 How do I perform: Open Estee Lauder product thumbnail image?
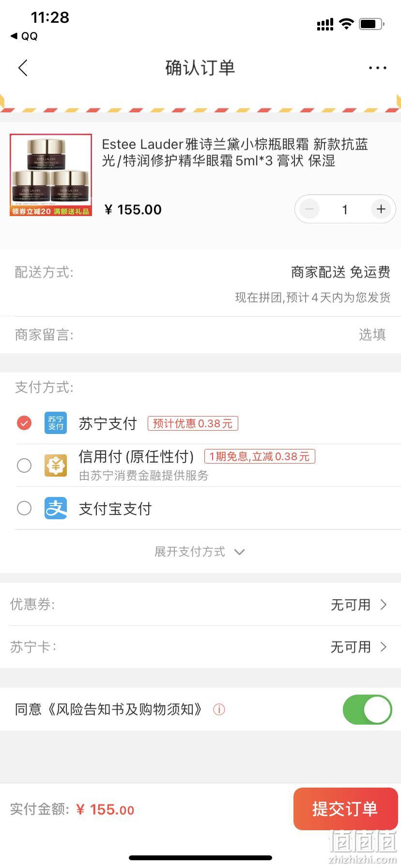(x=51, y=175)
